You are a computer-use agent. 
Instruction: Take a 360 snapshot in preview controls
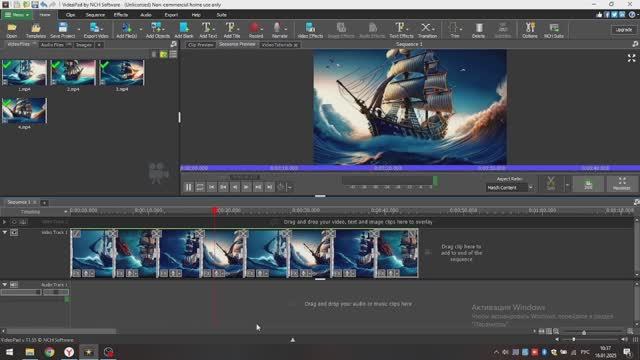coord(588,183)
